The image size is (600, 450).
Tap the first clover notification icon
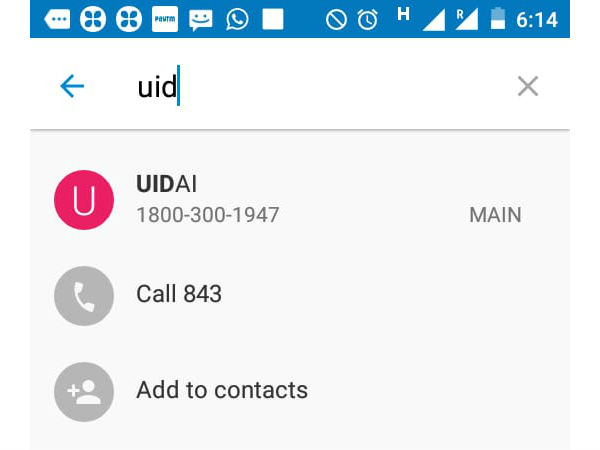93,19
